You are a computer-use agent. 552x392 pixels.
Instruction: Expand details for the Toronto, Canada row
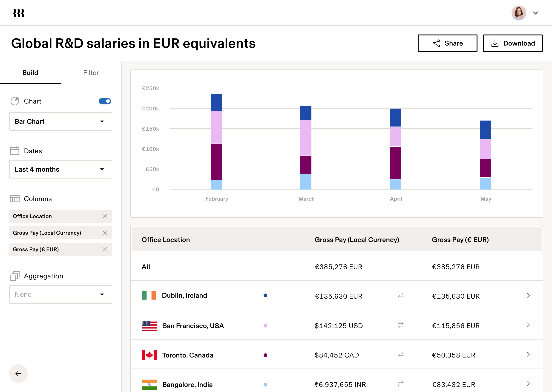pyautogui.click(x=528, y=355)
